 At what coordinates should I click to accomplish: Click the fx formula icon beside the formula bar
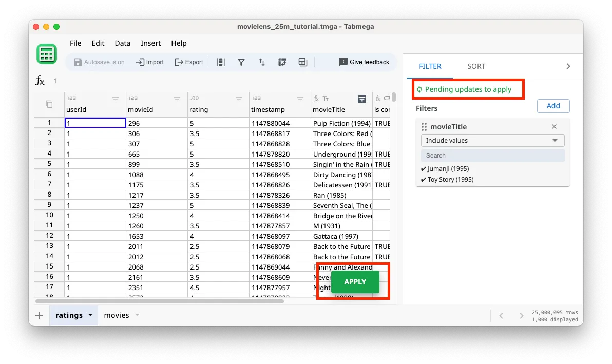pos(40,80)
